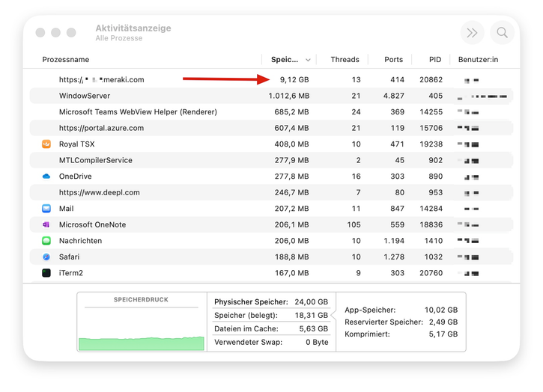Click the Aktivitätsanzeige window title

(133, 28)
